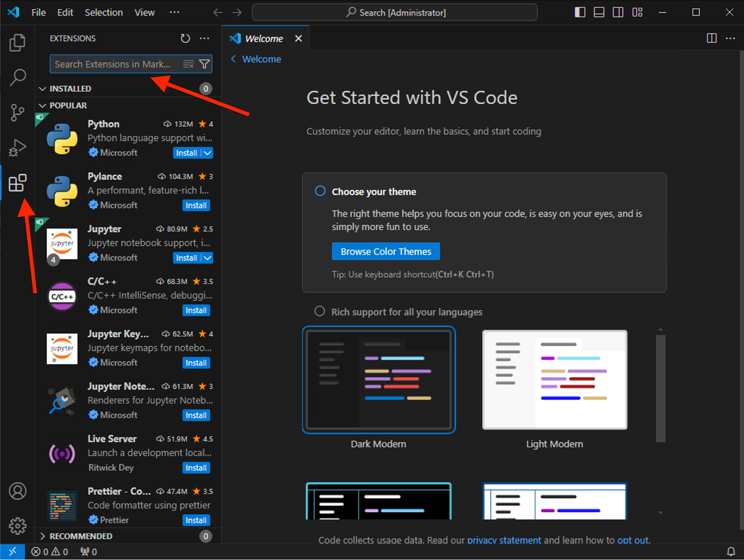Open the View menu
744x560 pixels.
(x=144, y=12)
